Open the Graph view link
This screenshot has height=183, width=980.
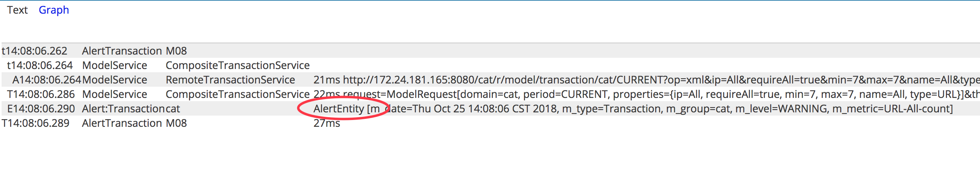[x=53, y=10]
